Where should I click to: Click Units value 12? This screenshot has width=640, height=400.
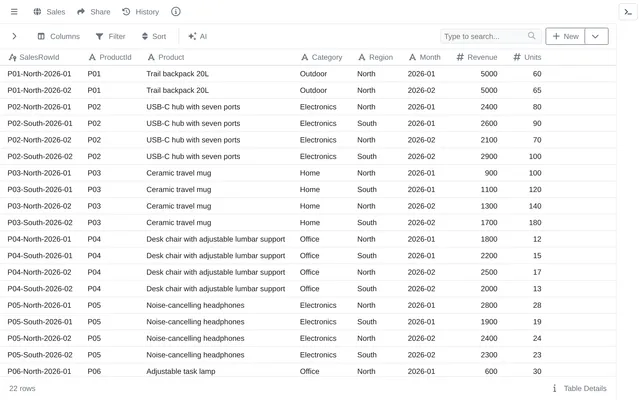[x=537, y=239]
